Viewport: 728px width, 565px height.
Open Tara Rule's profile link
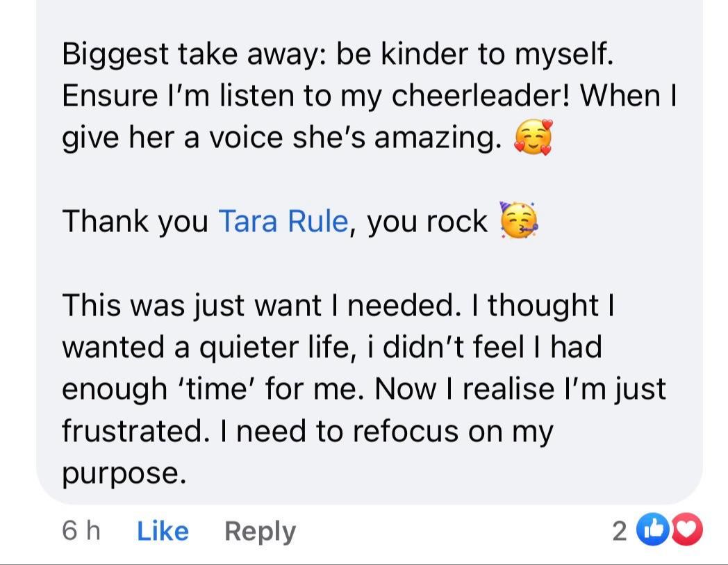click(283, 221)
